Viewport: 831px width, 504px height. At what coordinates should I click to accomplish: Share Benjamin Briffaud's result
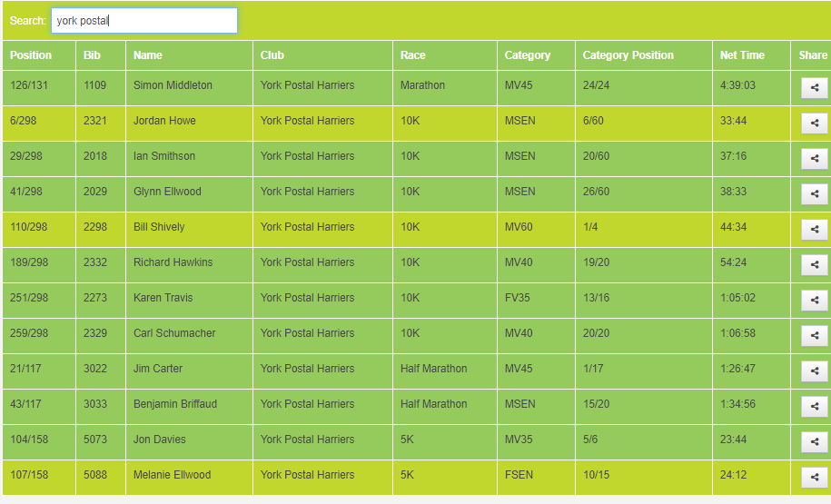click(814, 407)
